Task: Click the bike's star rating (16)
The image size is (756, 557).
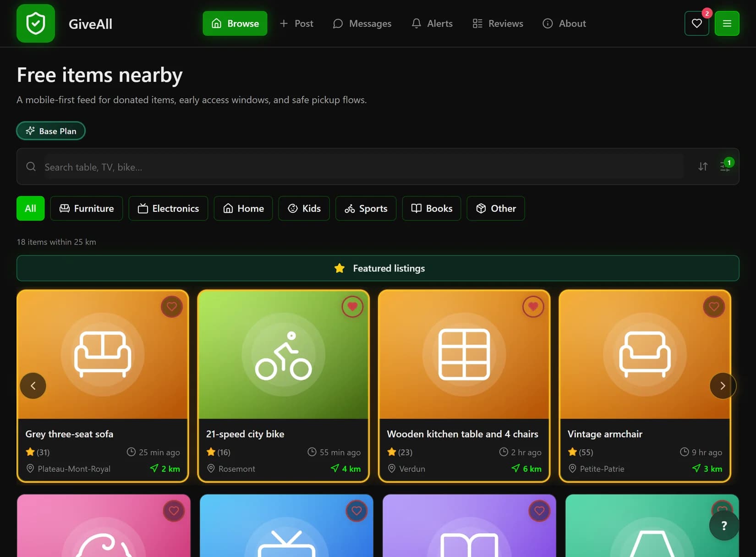Action: (x=218, y=452)
